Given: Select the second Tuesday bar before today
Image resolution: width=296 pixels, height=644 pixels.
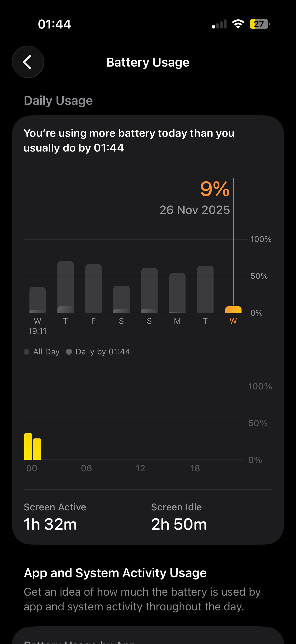Looking at the screenshot, I should (x=205, y=289).
